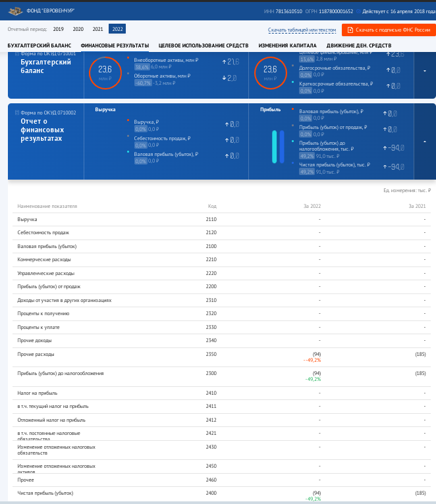436x504 pixels.
Task: Click the form icon beside ОКУД 0710002
Action: coord(16,113)
